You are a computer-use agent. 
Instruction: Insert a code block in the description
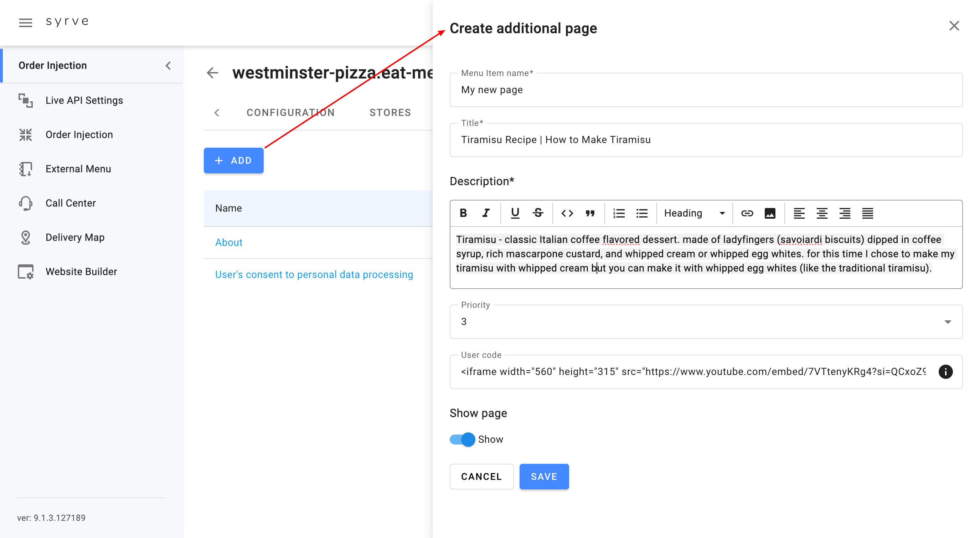coord(567,213)
